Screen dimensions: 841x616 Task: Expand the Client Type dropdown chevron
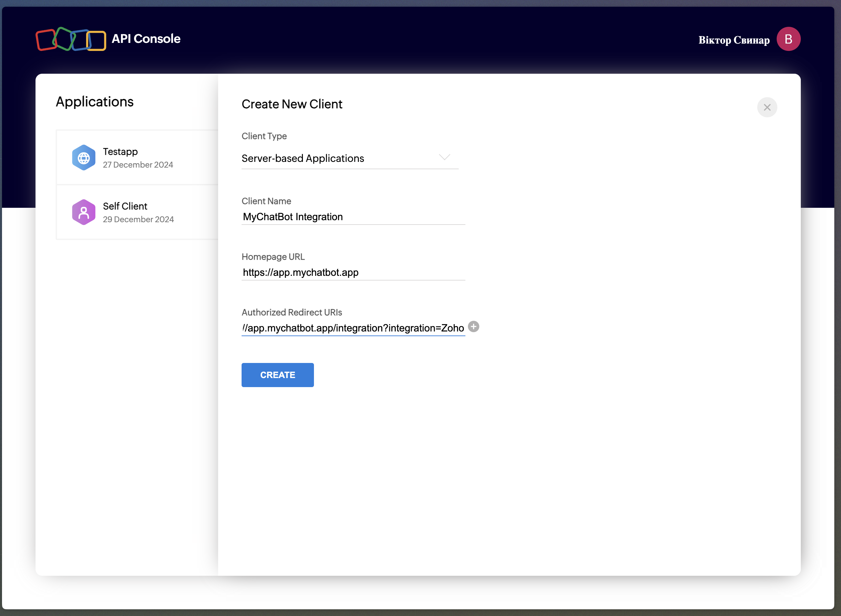444,157
